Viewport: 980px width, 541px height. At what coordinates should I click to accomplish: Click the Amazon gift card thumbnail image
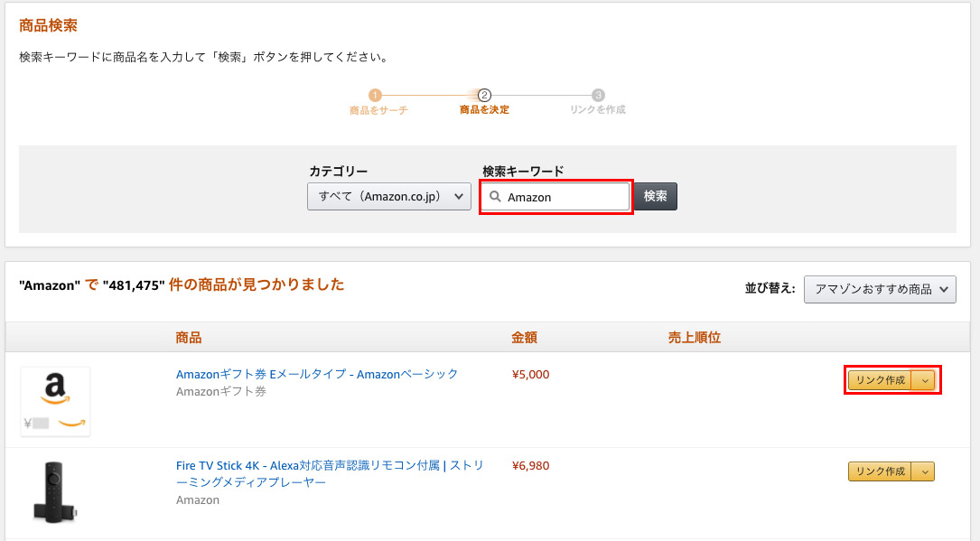tap(55, 401)
